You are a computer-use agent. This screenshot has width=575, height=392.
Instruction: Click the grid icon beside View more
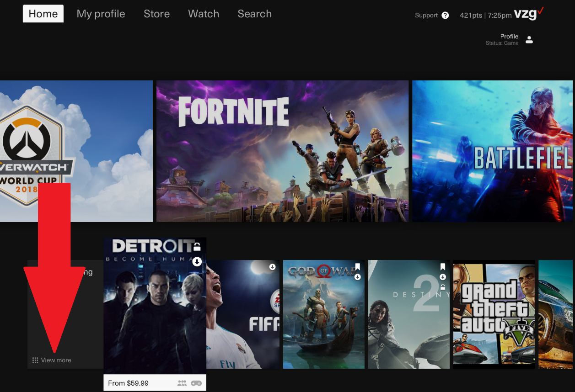[x=35, y=360]
